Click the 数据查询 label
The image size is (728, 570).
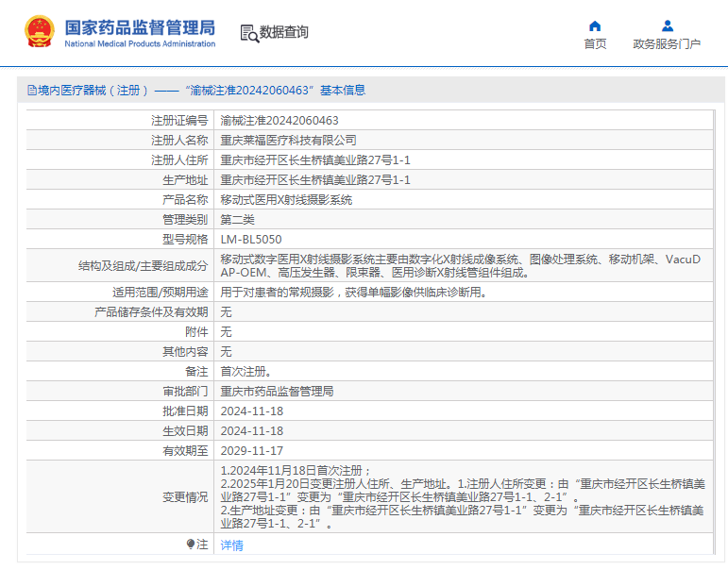(283, 32)
